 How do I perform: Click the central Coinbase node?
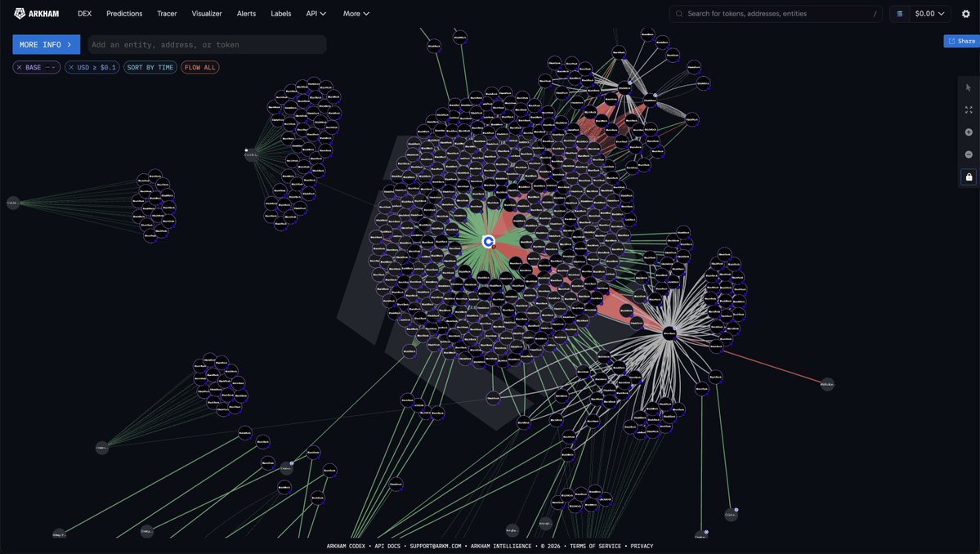(x=489, y=241)
